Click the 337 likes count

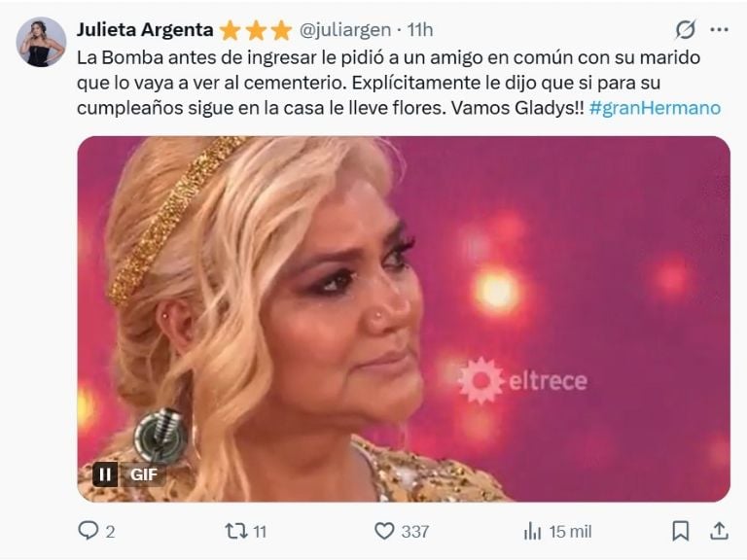click(x=415, y=532)
